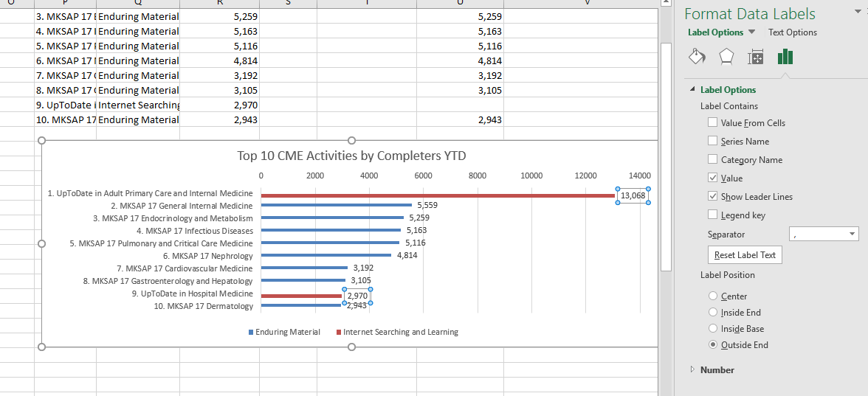Select Outside End label position

point(713,344)
